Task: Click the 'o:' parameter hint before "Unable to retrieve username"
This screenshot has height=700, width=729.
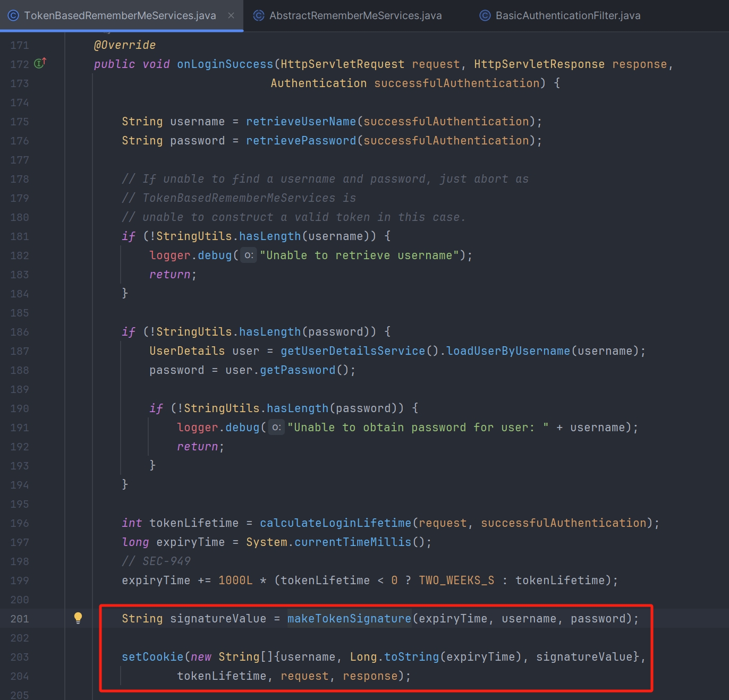Action: pyautogui.click(x=249, y=255)
